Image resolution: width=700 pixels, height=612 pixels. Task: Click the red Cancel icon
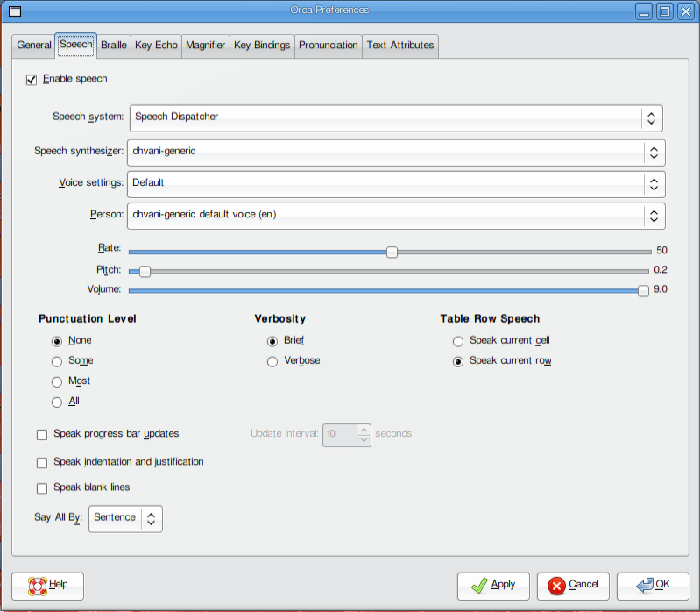555,585
